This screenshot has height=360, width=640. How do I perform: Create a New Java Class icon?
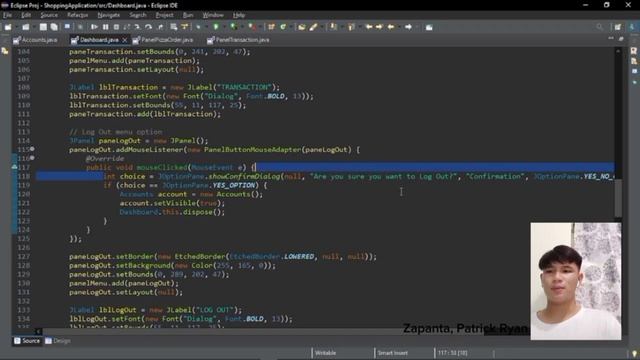[x=283, y=27]
